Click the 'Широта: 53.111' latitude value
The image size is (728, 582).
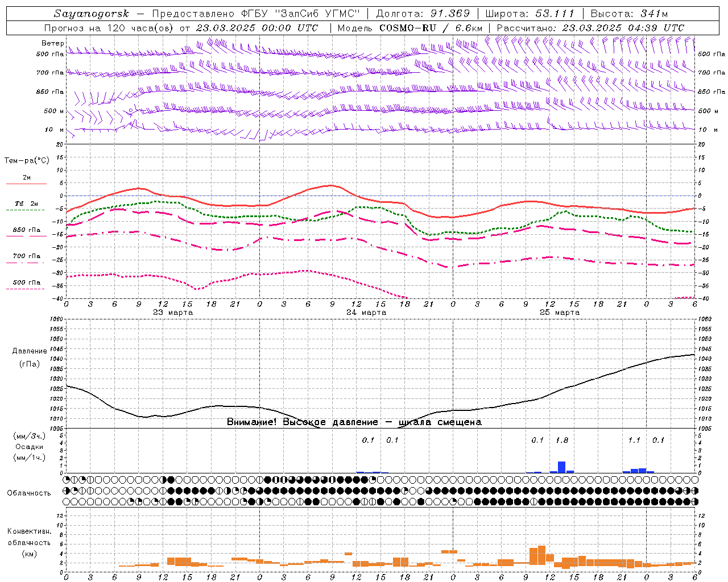[530, 14]
